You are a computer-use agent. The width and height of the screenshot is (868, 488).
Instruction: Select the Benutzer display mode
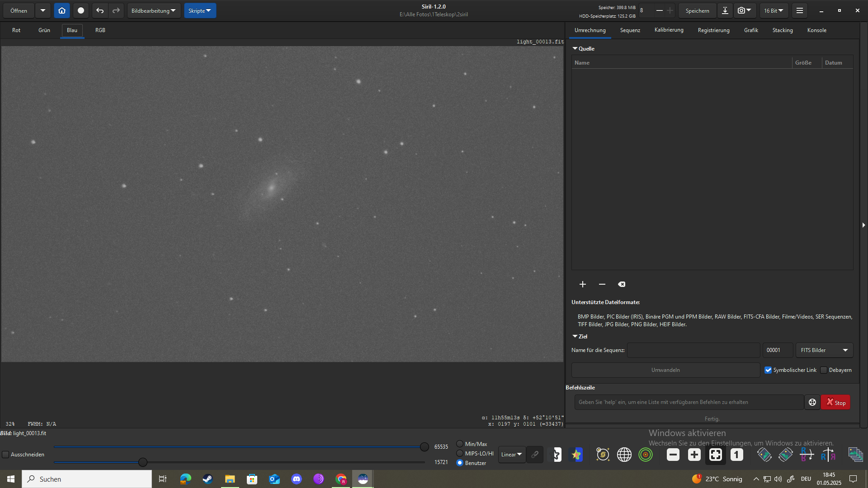(x=460, y=463)
